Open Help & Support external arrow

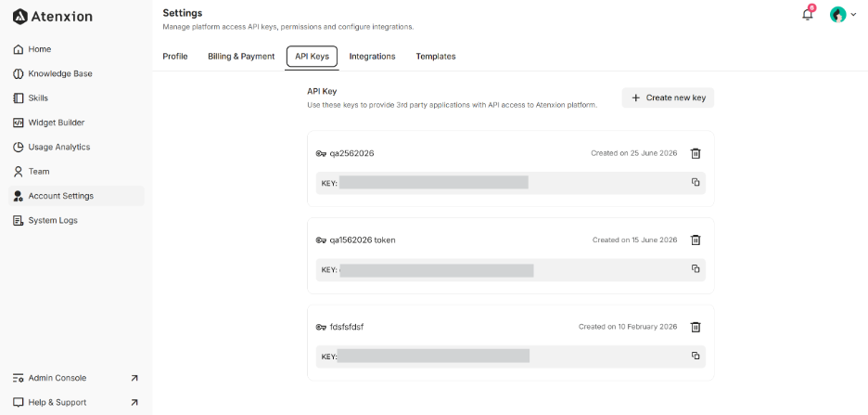coord(134,402)
